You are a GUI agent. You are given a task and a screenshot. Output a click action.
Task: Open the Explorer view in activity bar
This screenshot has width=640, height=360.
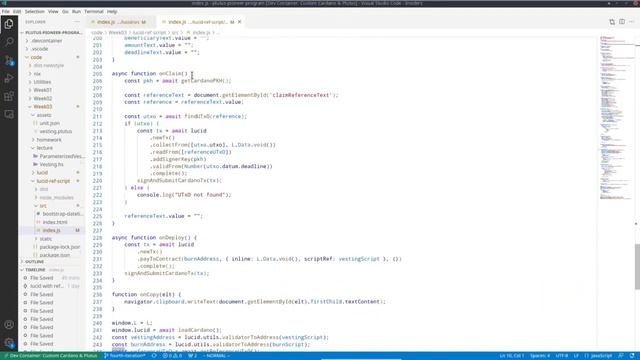pyautogui.click(x=9, y=24)
